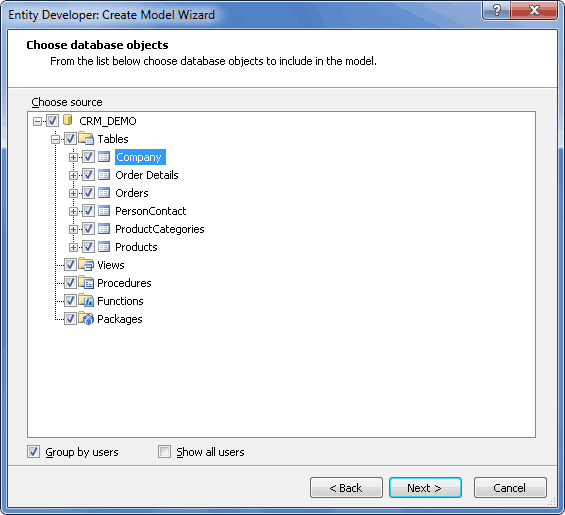Screen dimensions: 565x515
Task: Uncheck the Orders table checkbox
Action: point(88,193)
